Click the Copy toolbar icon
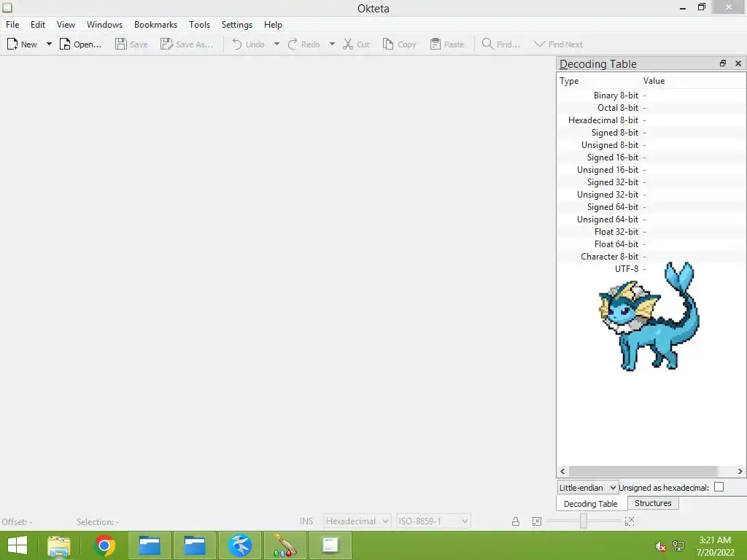747x560 pixels. 388,44
